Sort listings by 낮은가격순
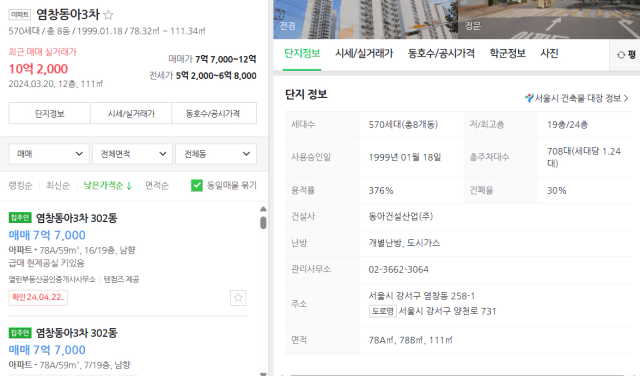 pyautogui.click(x=108, y=185)
